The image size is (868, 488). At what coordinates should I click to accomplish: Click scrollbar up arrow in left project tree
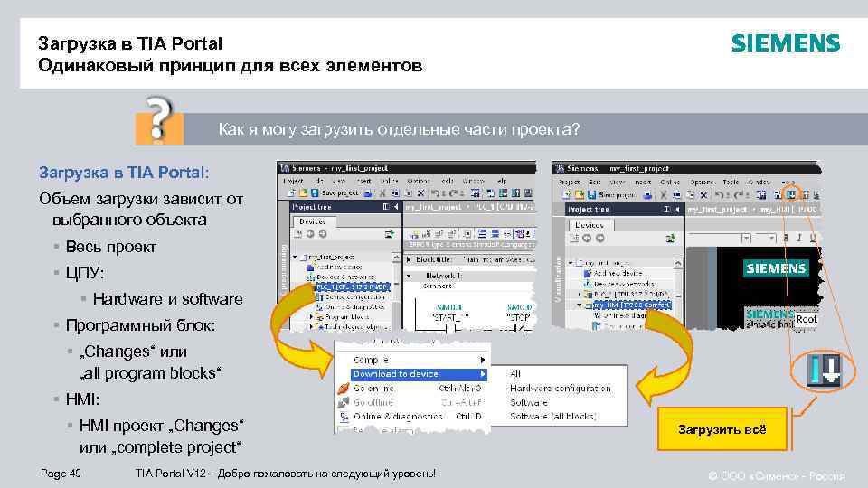[x=396, y=258]
